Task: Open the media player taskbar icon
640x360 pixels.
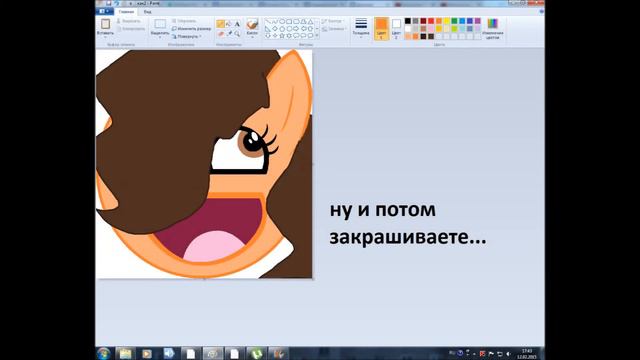Action: 147,353
